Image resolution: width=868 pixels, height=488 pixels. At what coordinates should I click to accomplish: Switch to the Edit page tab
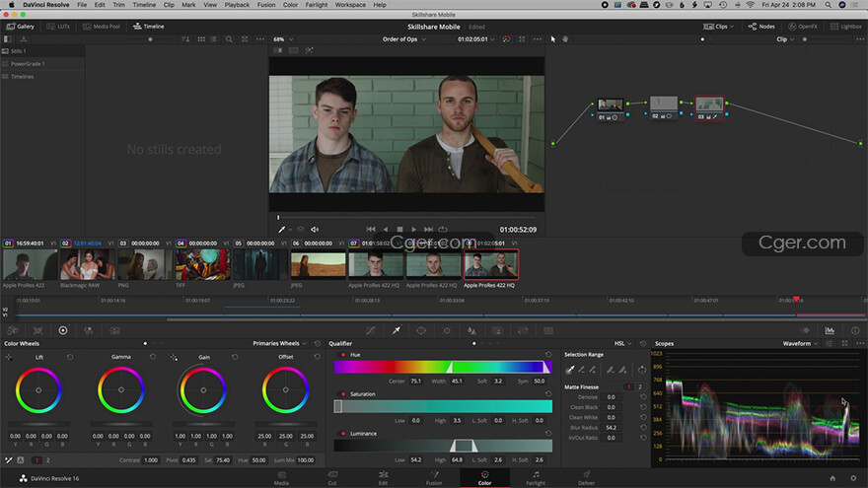[x=383, y=478]
